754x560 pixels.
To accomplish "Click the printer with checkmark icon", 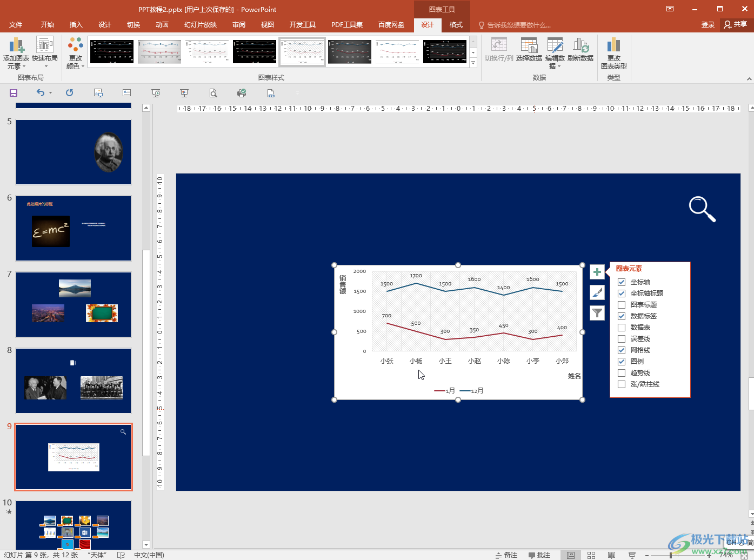I will pos(242,93).
